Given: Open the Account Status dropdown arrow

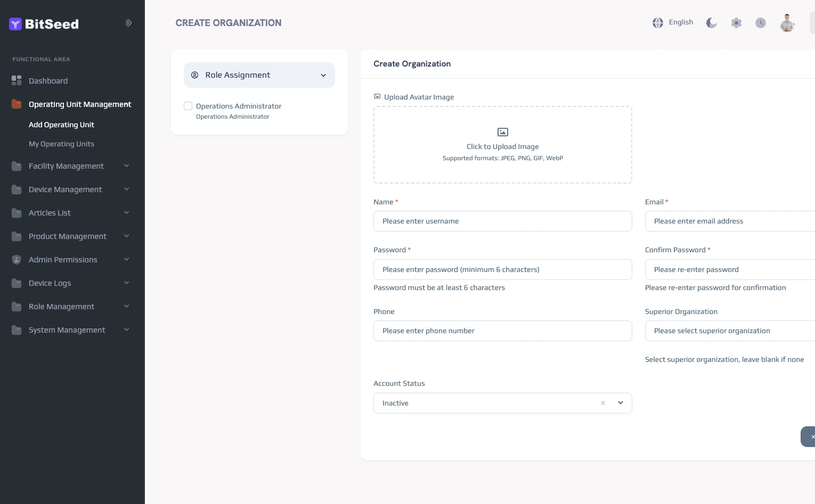Looking at the screenshot, I should [621, 403].
